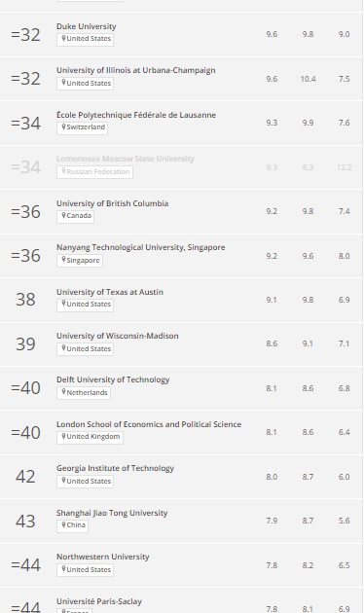Open the Shanghai Jiao Tong University link
Image resolution: width=364 pixels, height=613 pixels.
(x=112, y=513)
